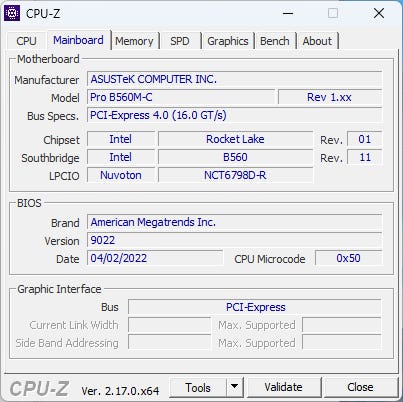
Task: Click the Graphic Interface Bus PCI-Express field
Action: point(255,307)
